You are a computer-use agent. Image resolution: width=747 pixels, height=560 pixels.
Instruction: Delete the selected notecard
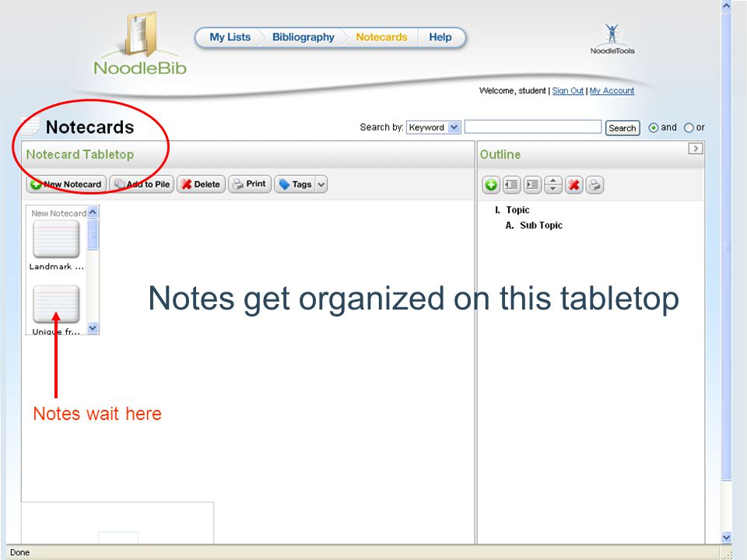point(201,184)
